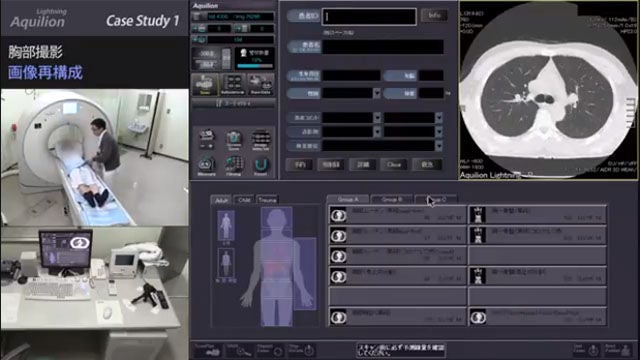640x360 pixels.
Task: Click the Filming icon with film grid
Action: [233, 167]
